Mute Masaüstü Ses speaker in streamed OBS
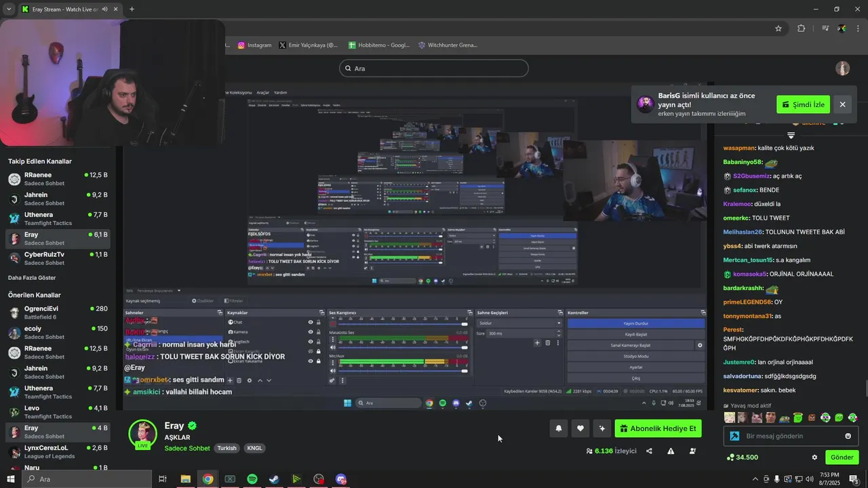The image size is (868, 488). click(333, 348)
